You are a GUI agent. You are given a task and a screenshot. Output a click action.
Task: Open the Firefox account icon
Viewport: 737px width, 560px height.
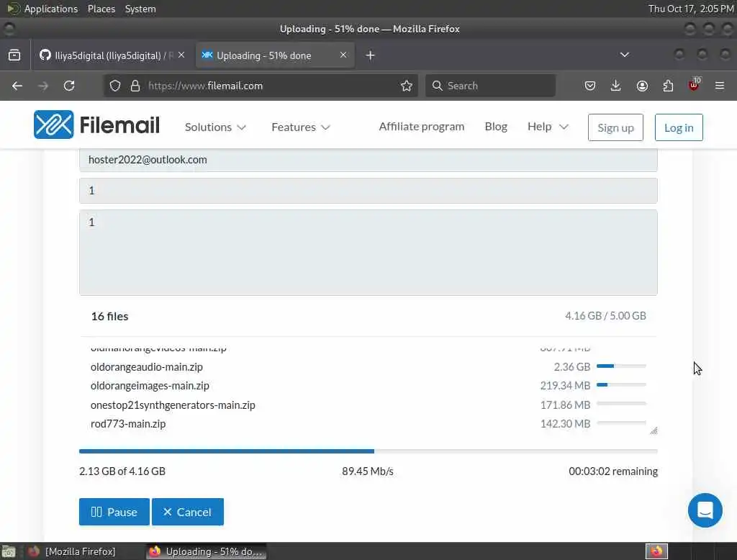(x=642, y=86)
